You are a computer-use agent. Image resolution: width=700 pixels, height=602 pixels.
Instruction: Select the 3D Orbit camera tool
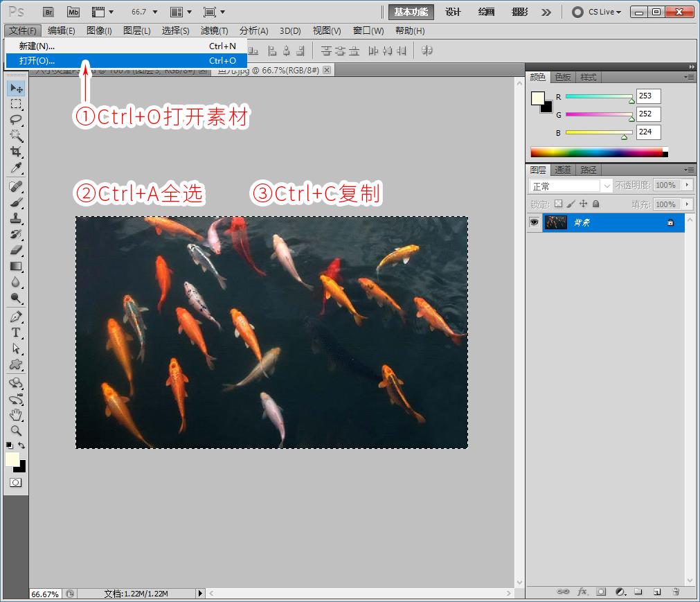pyautogui.click(x=16, y=399)
